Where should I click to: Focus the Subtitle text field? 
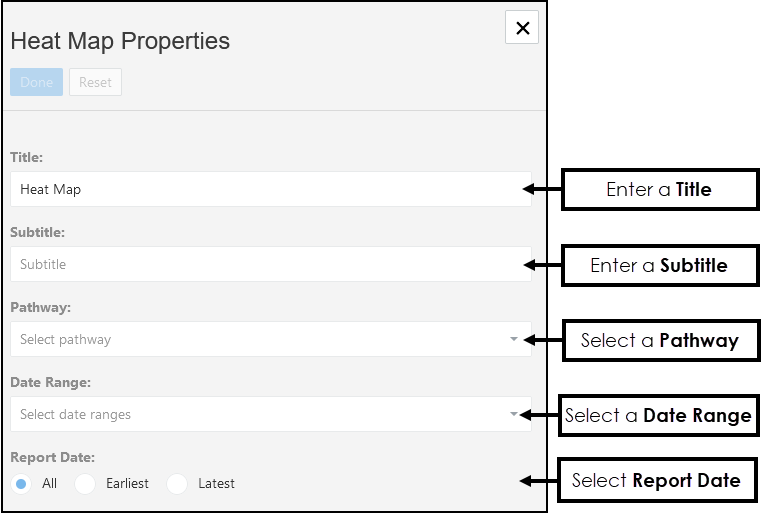pyautogui.click(x=270, y=264)
